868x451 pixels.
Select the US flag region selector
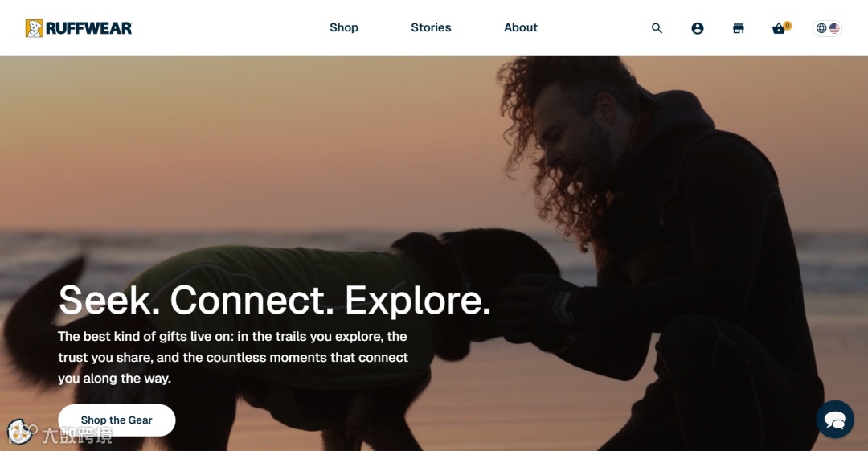click(834, 27)
